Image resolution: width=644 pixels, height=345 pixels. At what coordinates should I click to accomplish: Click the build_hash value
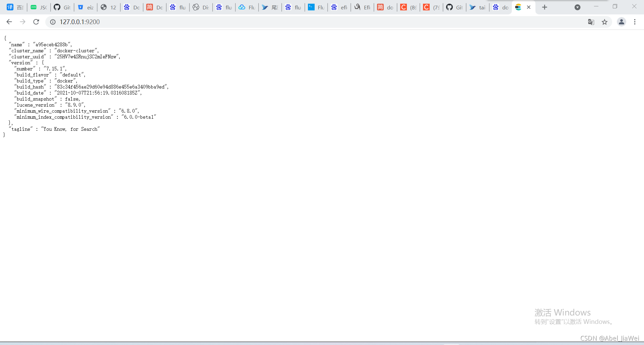coord(111,87)
